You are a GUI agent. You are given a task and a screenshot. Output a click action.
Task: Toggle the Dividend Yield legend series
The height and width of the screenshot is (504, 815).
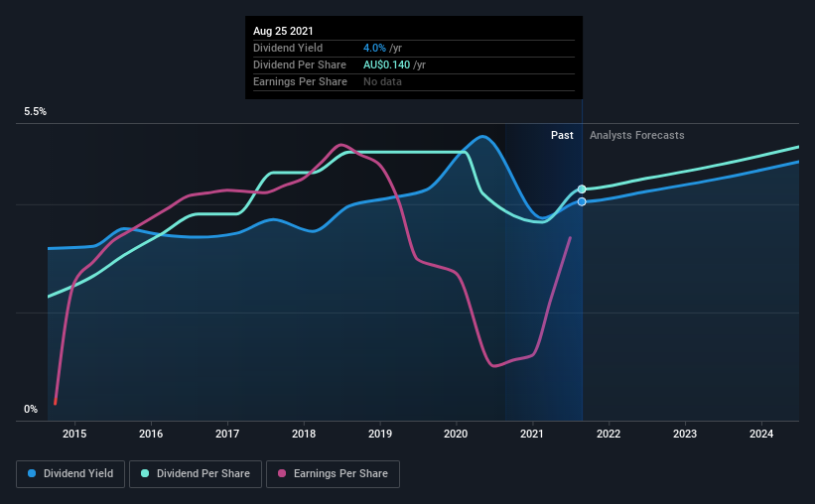70,474
